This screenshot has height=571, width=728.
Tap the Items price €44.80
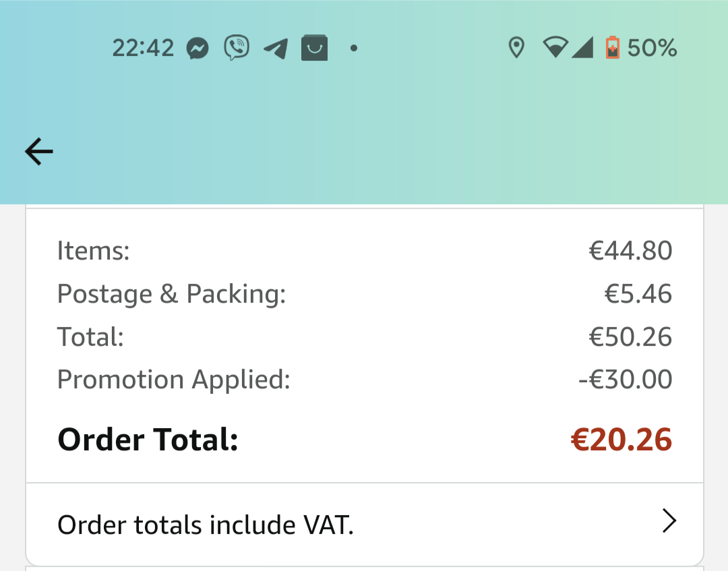[630, 251]
